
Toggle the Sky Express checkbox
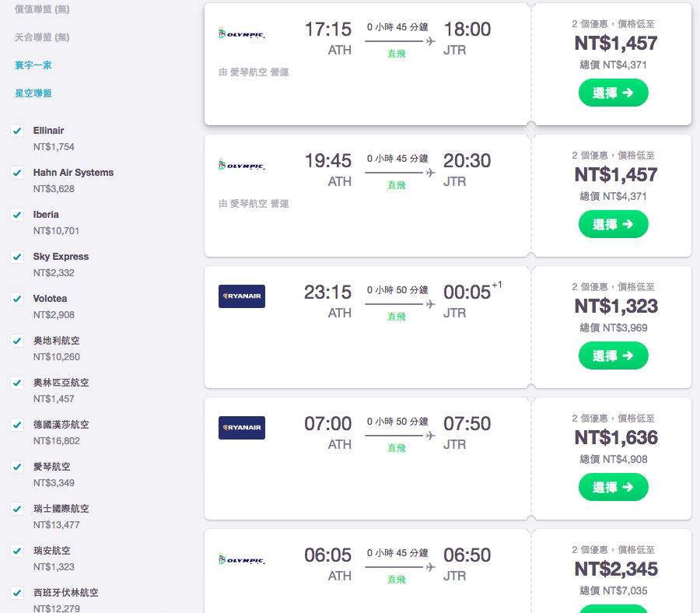17,257
